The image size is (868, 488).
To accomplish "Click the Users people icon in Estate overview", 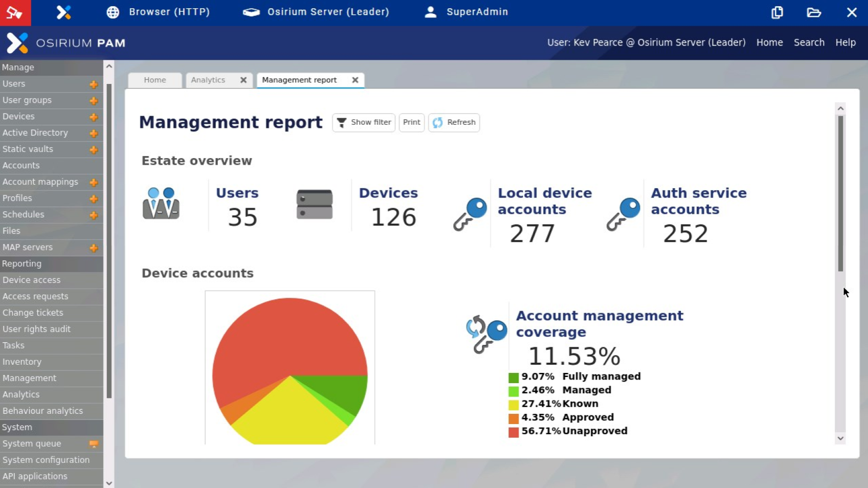I will tap(161, 203).
